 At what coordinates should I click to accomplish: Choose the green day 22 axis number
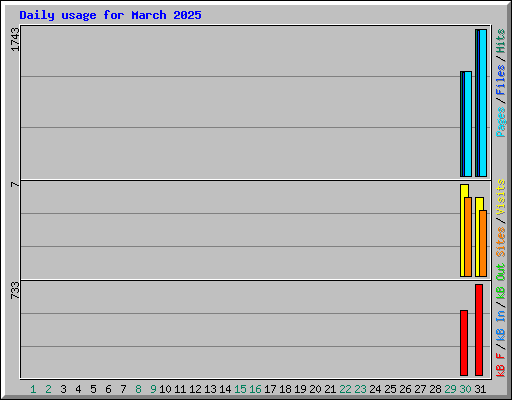345,389
